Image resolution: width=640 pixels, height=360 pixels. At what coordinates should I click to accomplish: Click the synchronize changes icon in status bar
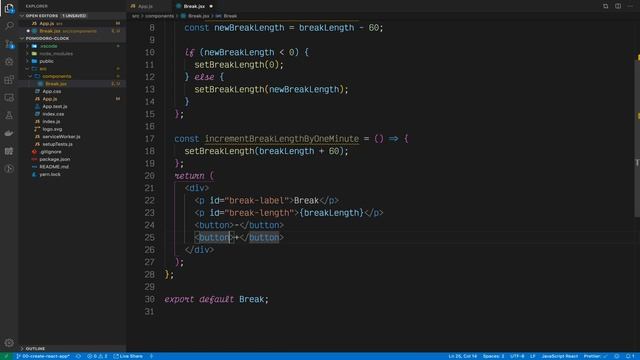78,356
